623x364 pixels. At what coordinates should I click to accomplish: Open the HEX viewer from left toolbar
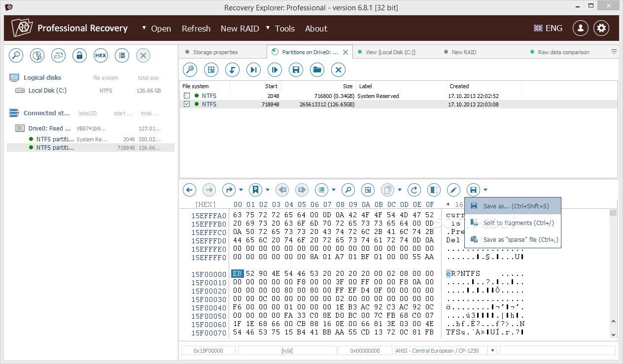tap(101, 56)
